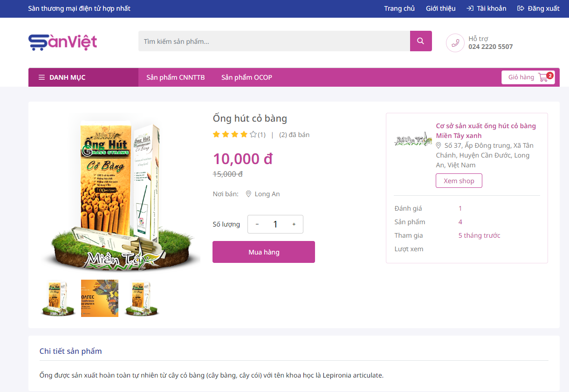Click the Hỗ trợ label
The width and height of the screenshot is (569, 392).
tap(478, 39)
